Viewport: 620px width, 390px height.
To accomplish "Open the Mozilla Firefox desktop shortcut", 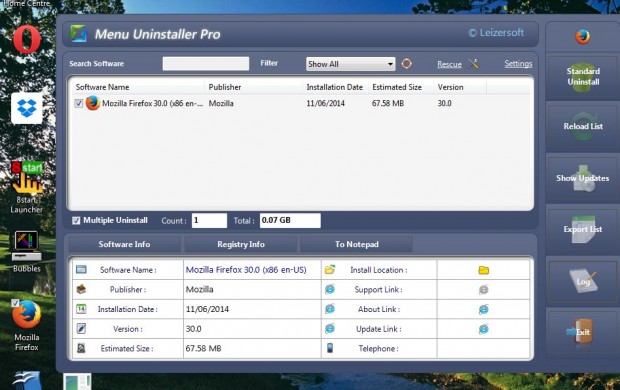I will 26,326.
